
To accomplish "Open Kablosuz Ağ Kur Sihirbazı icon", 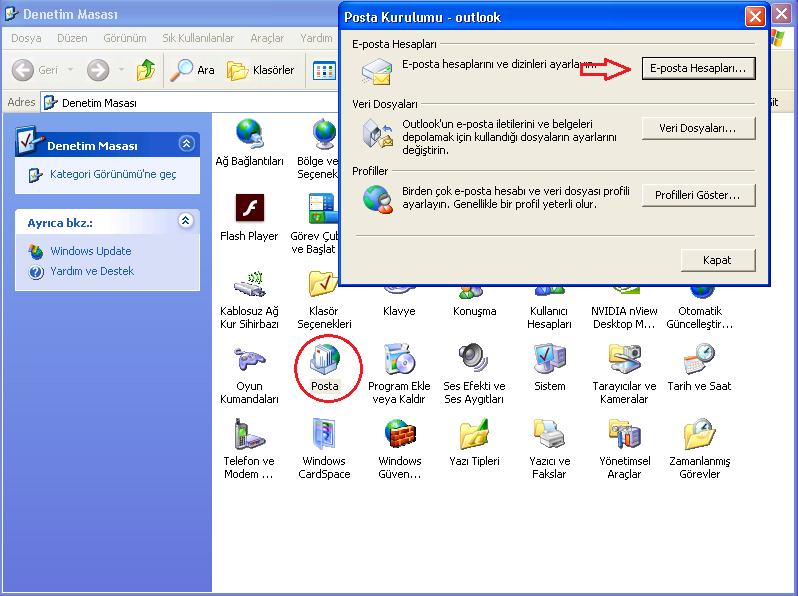I will point(249,299).
